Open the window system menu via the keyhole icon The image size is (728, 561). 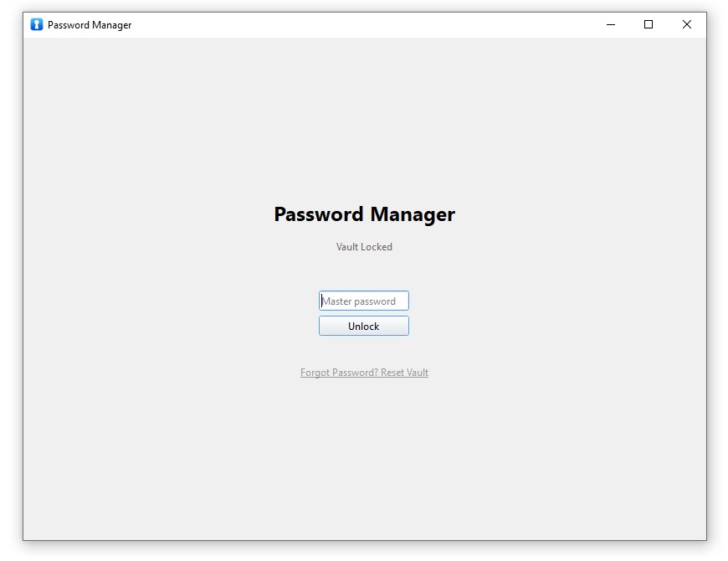click(37, 24)
